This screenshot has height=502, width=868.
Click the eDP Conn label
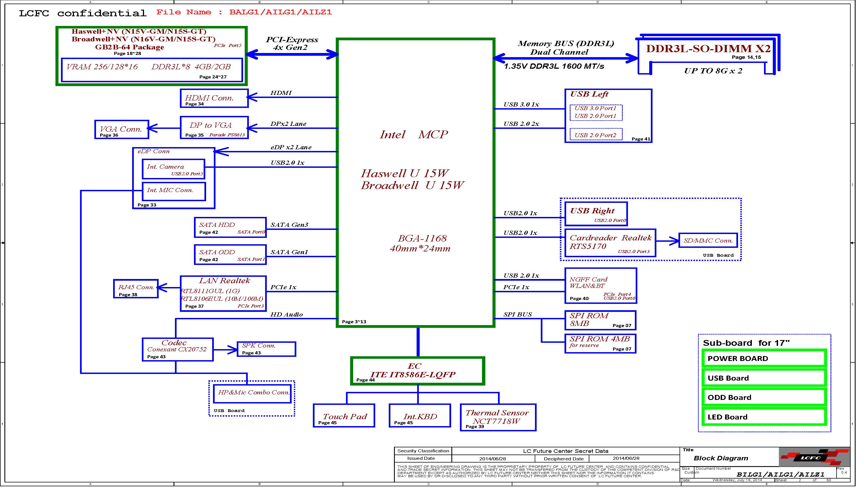point(153,151)
